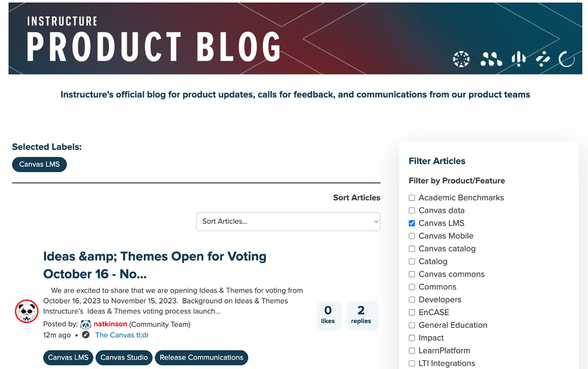
Task: Click the pencil icon before The Canvas tl;dr
Action: [86, 335]
